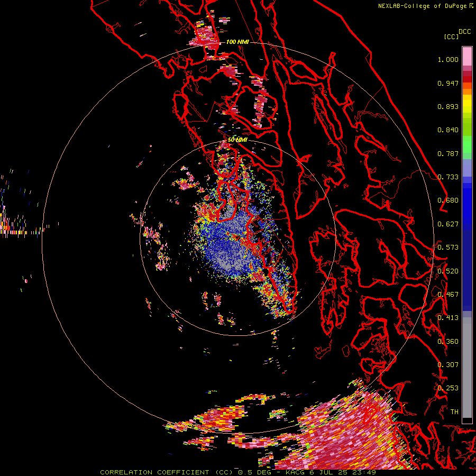Pick the pink top segment of the color bar
This screenshot has width=476, height=476.
pos(467,56)
